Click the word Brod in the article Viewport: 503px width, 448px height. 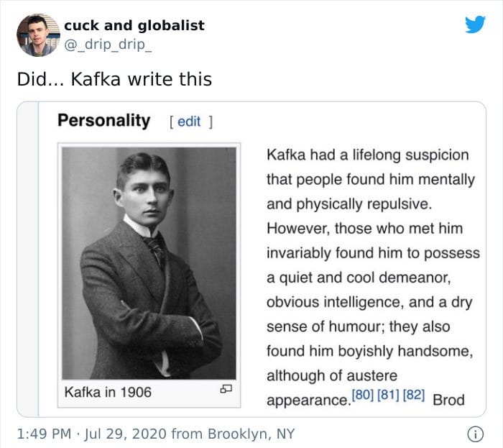[x=448, y=400]
